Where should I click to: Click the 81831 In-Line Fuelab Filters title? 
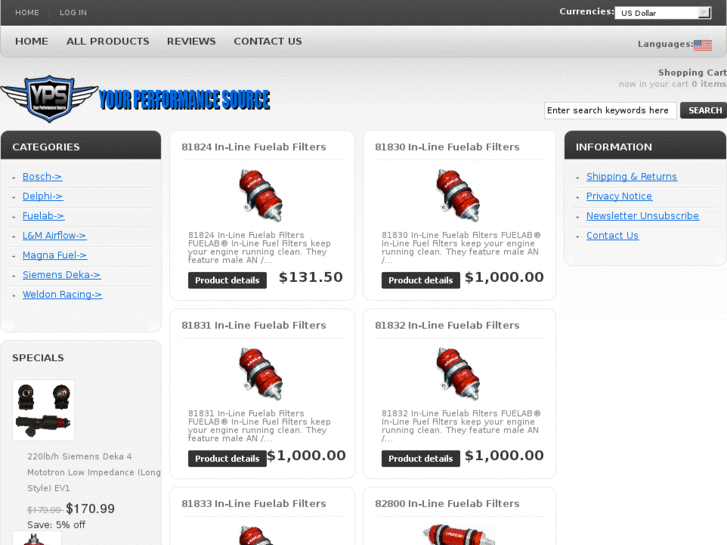[254, 325]
